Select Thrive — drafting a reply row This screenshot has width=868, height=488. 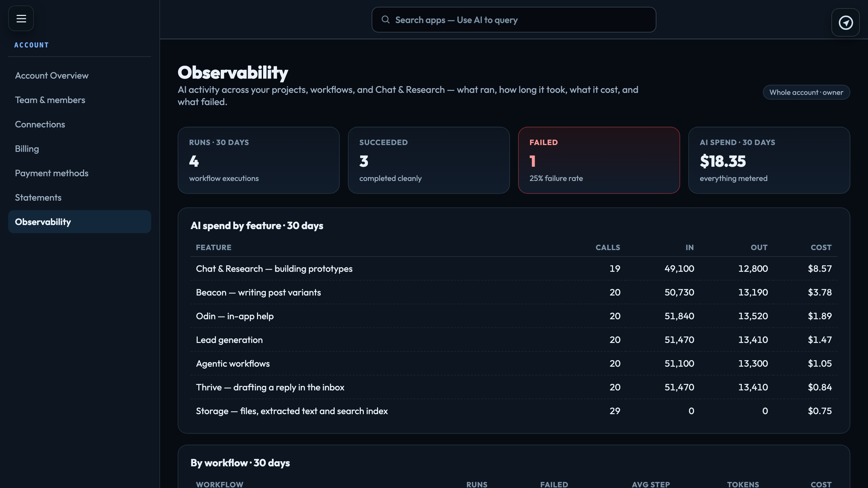tap(514, 387)
